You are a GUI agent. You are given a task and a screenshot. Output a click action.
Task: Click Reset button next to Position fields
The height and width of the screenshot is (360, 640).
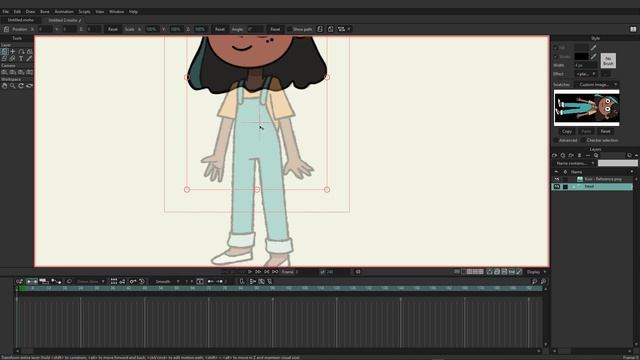click(113, 29)
